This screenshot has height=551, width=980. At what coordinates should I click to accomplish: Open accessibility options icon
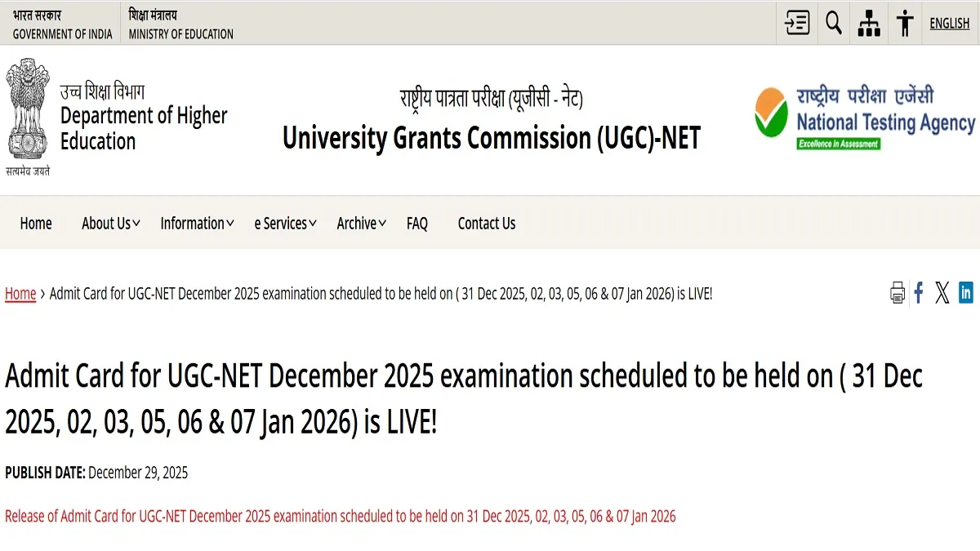click(905, 23)
